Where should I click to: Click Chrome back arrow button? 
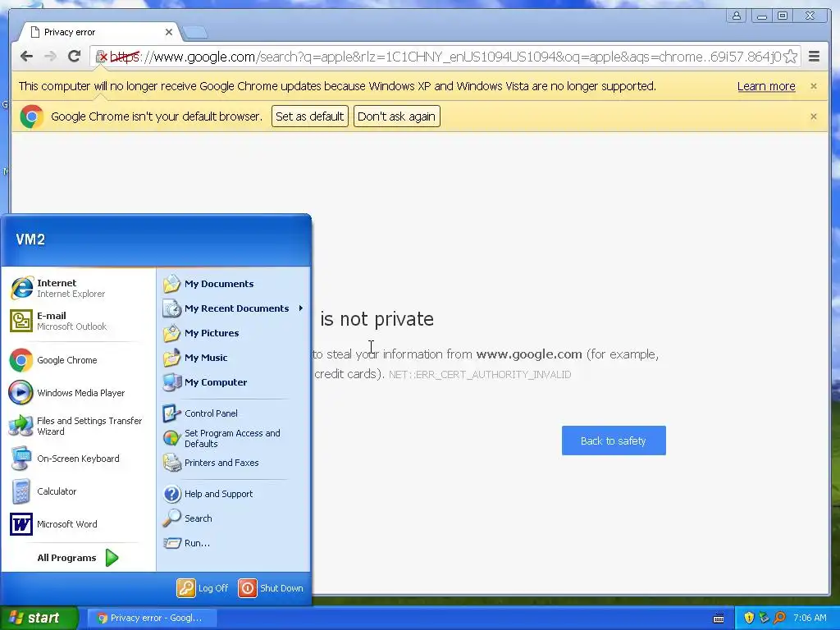26,57
